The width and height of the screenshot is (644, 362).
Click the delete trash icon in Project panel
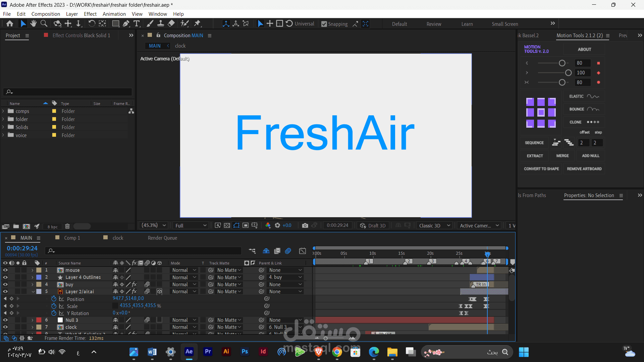click(x=67, y=226)
